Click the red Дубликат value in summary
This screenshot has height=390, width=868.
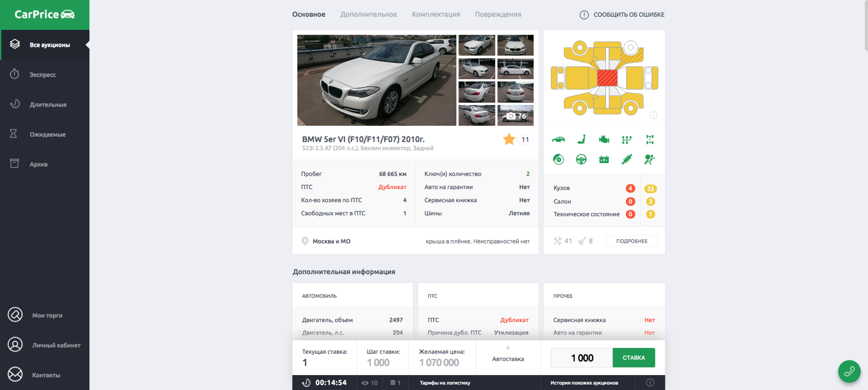click(392, 187)
